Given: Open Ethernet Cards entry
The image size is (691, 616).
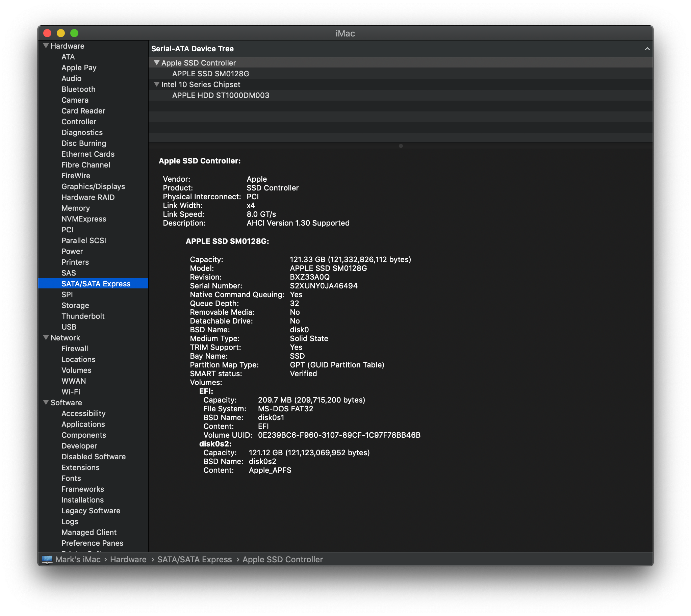Looking at the screenshot, I should point(88,154).
